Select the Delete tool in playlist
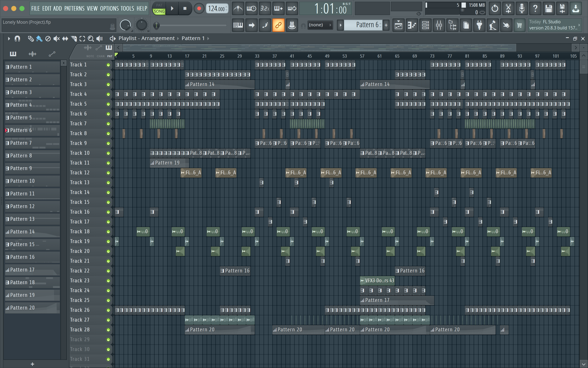This screenshot has width=588, height=368. coord(48,38)
